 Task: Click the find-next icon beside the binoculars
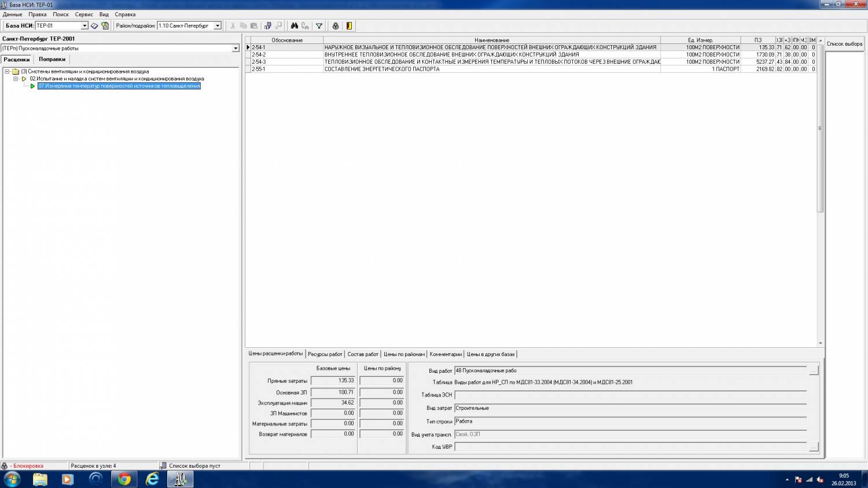tap(305, 26)
